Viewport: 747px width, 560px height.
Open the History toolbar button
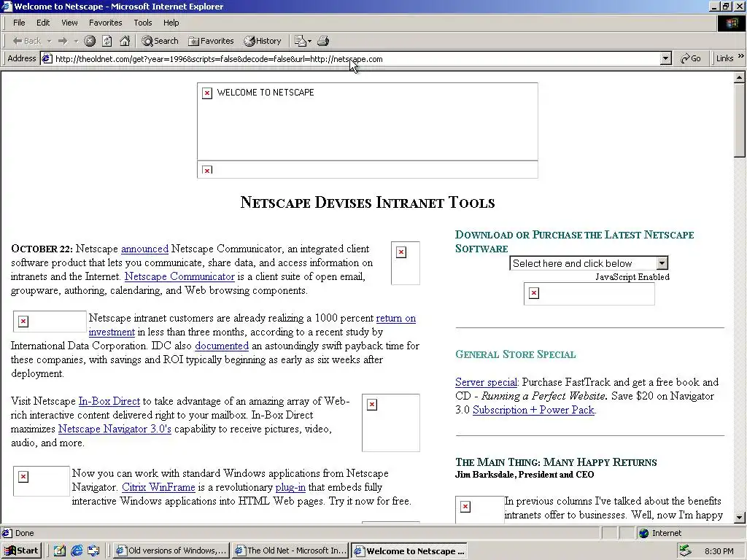[263, 41]
